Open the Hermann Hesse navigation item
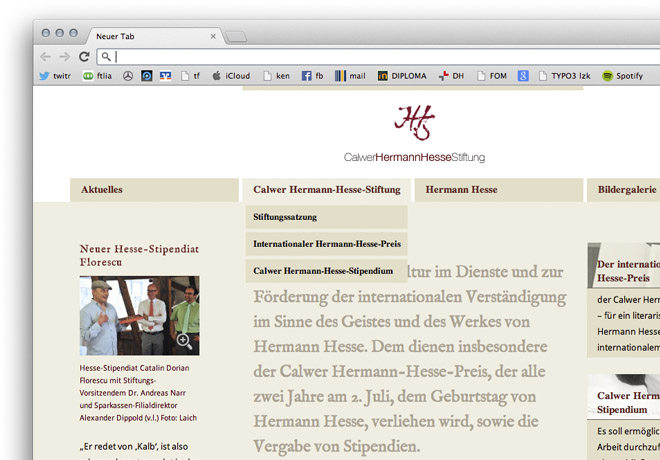This screenshot has height=460, width=660. pos(461,190)
